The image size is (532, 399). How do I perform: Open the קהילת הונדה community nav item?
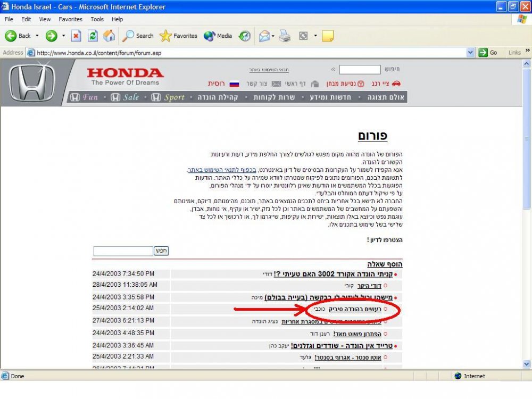(x=218, y=97)
